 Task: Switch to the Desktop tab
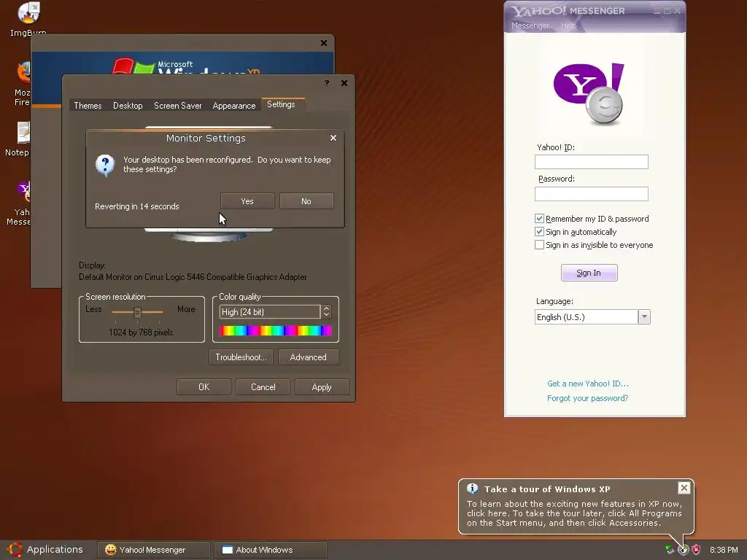tap(128, 105)
